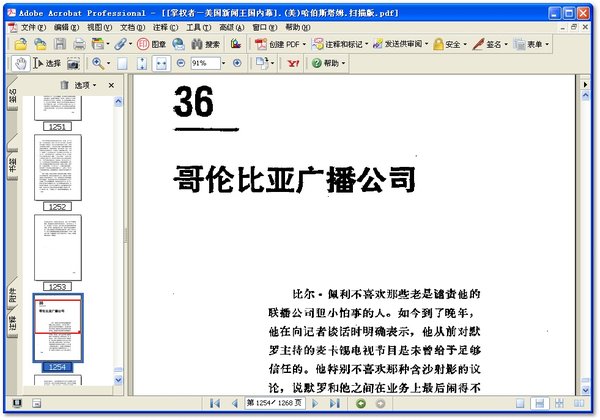This screenshot has width=600, height=420.
Task: Switch to the 书签 bookmarks side tab
Action: click(x=13, y=164)
